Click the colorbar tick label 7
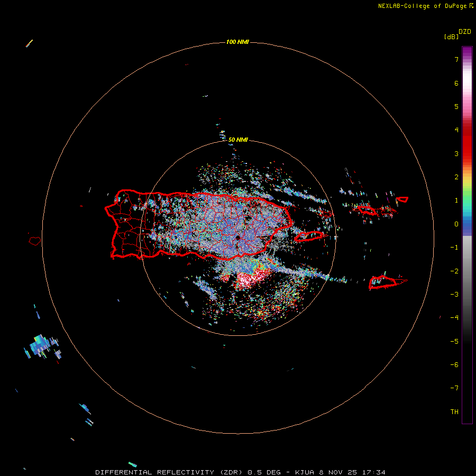Image resolution: width=476 pixels, height=476 pixels. tap(456, 59)
